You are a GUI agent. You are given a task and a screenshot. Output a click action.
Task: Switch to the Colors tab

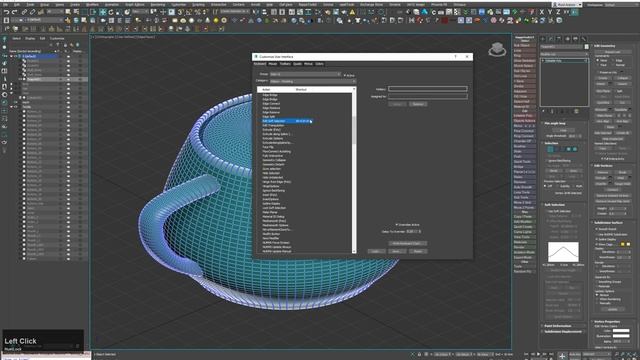319,64
